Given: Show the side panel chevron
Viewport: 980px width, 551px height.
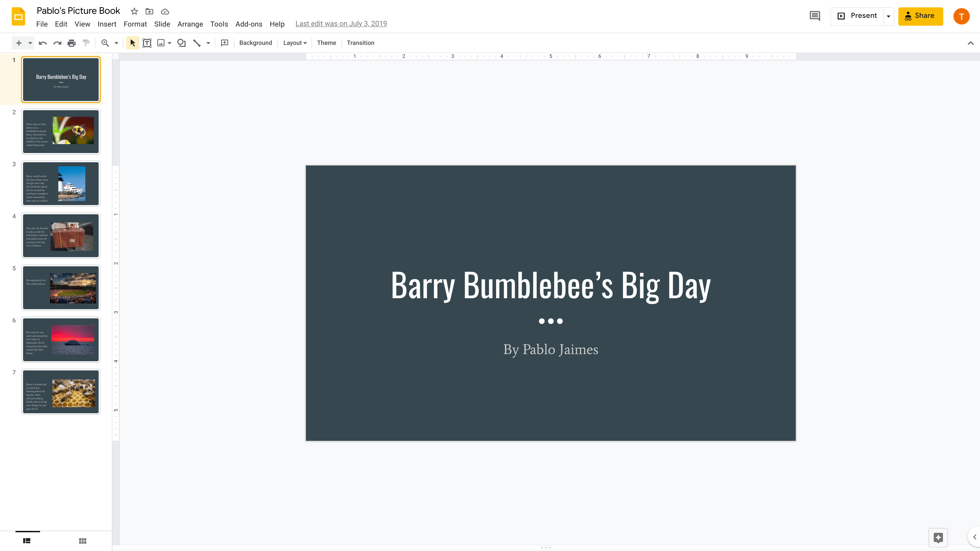Looking at the screenshot, I should [x=974, y=537].
